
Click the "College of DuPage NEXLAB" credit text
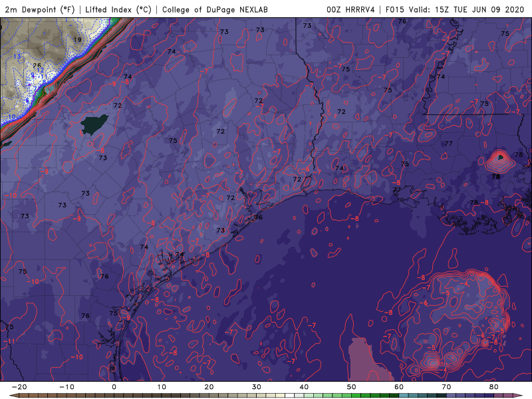(x=215, y=9)
